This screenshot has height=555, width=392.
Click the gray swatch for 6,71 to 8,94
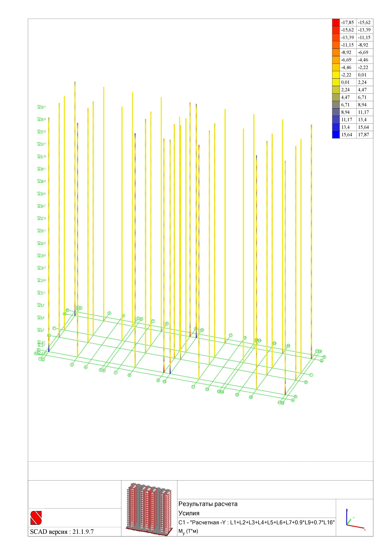[x=336, y=105]
